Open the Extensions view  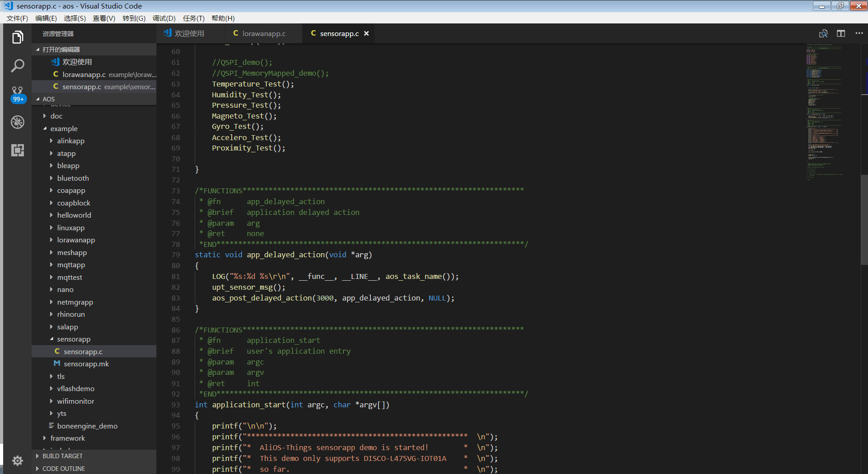17,150
